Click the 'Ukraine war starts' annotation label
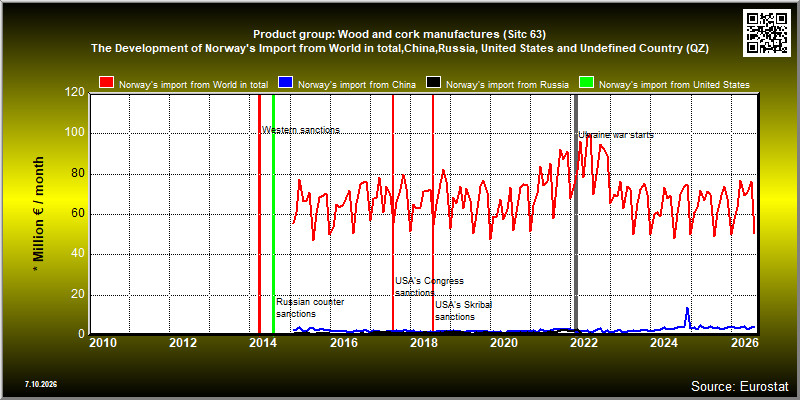 click(x=616, y=135)
